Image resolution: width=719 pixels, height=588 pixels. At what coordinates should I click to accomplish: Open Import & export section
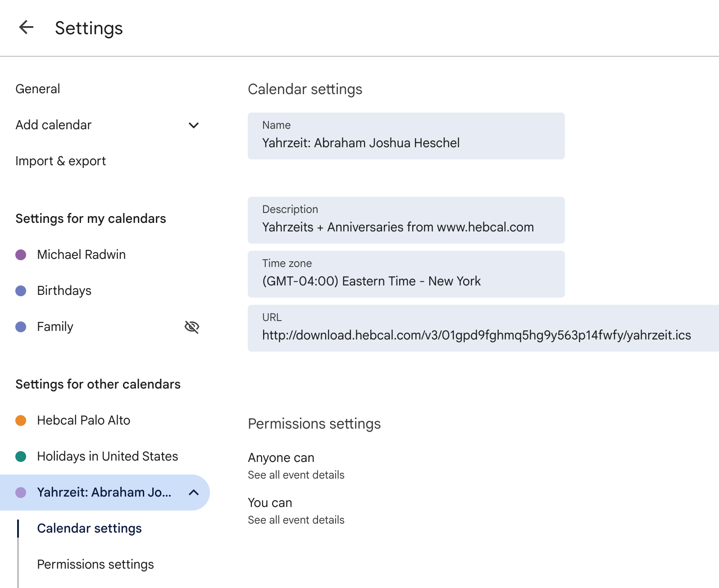tap(61, 161)
